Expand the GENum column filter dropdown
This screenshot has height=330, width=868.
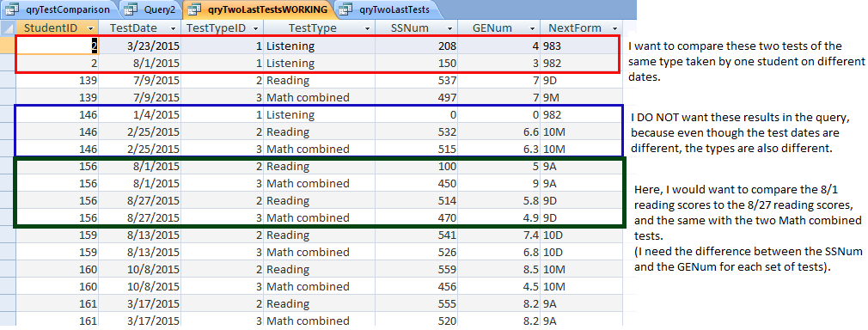(533, 28)
